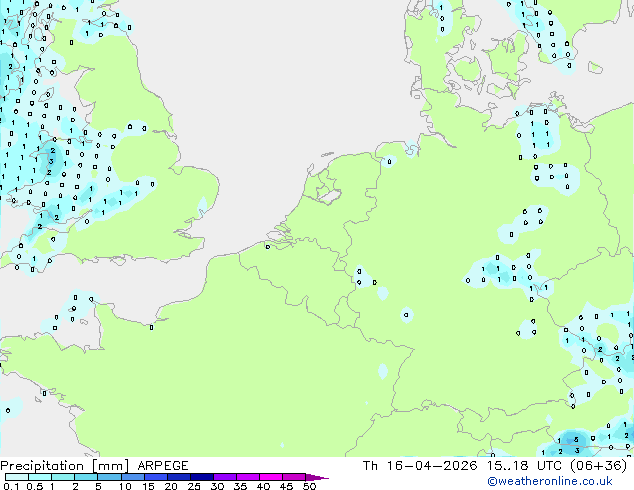
Task: Select the 2–5 mm legend color swatch
Action: [x=86, y=477]
